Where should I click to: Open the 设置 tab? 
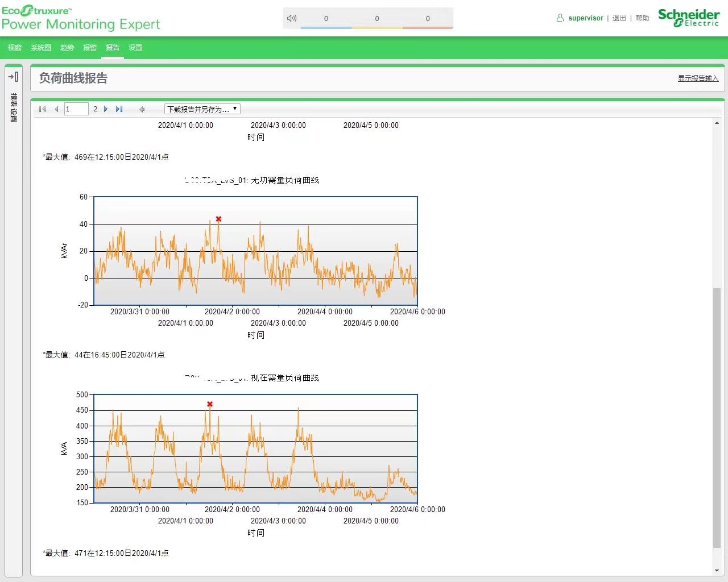pos(135,48)
